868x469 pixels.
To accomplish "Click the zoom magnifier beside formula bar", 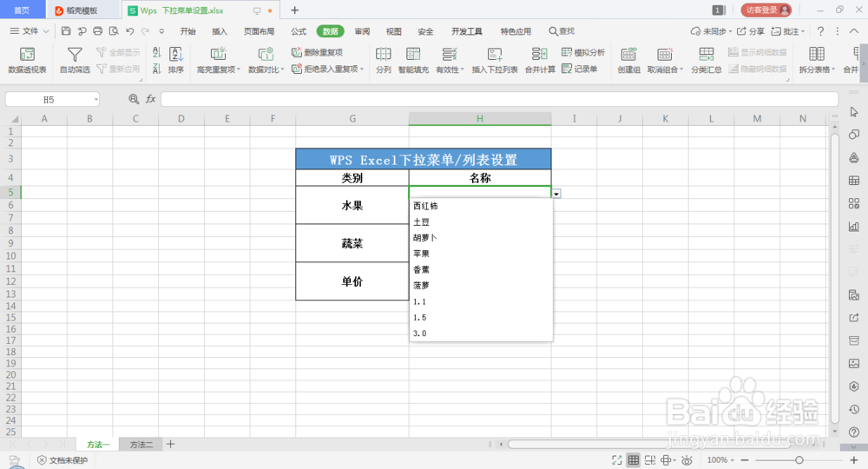I will 134,98.
